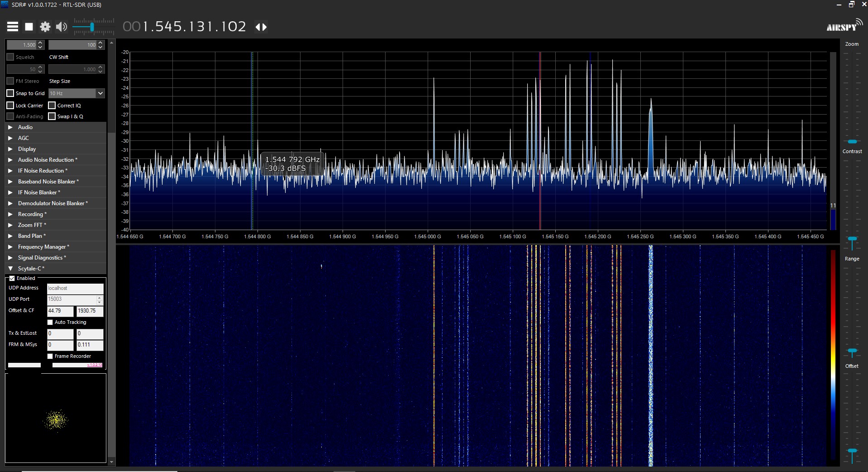Collapse the Scytale-C panel
868x472 pixels.
coord(11,268)
